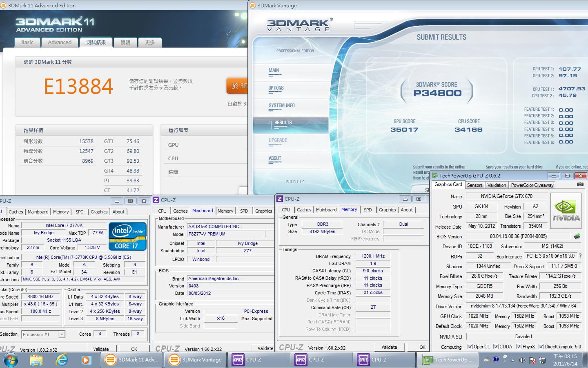Image resolution: width=588 pixels, height=368 pixels.
Task: Click the Show Desktop strip on taskbar
Action: point(585,360)
